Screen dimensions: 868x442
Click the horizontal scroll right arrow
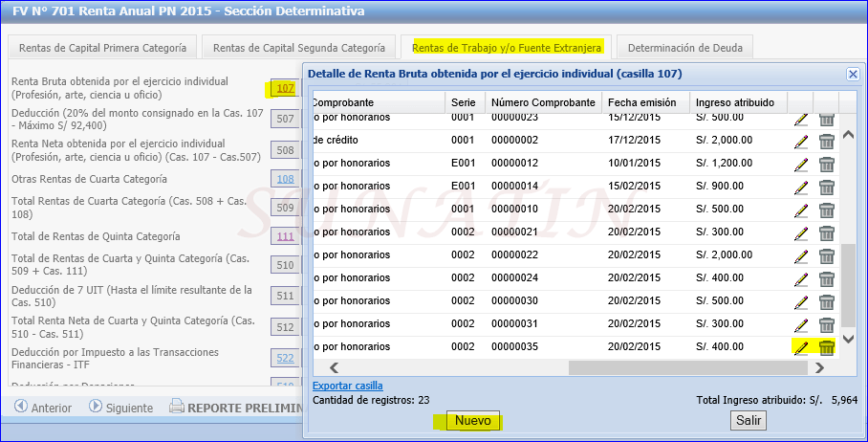[820, 367]
